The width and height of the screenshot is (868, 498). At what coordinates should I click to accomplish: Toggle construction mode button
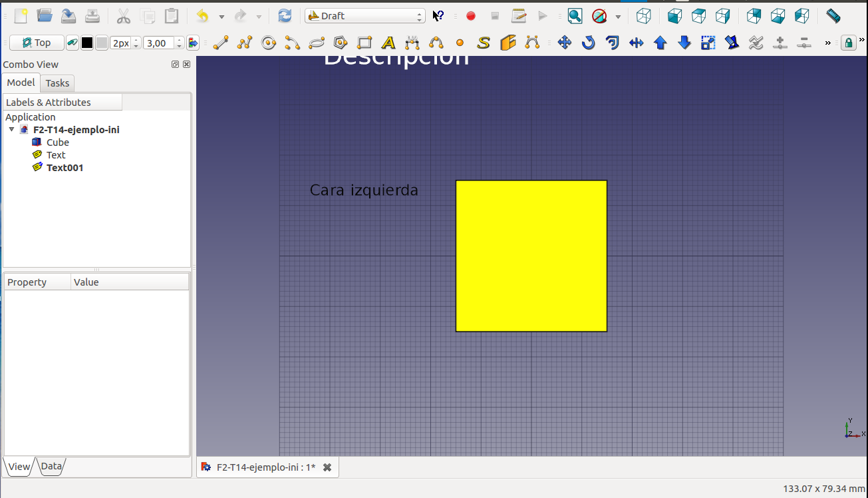(x=72, y=43)
